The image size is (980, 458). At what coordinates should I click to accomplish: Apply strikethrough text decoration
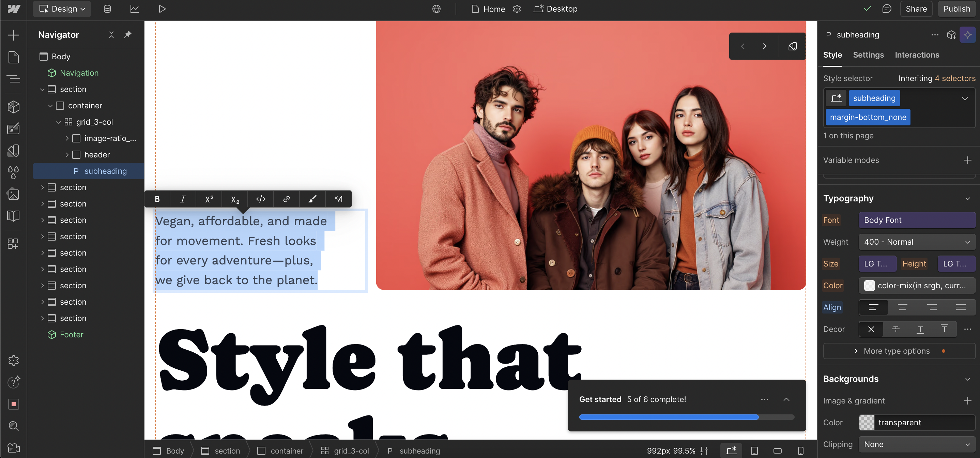(x=895, y=329)
